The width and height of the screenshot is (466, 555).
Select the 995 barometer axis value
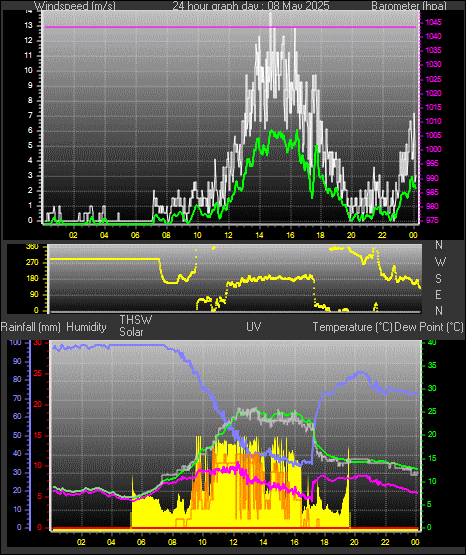pyautogui.click(x=432, y=163)
